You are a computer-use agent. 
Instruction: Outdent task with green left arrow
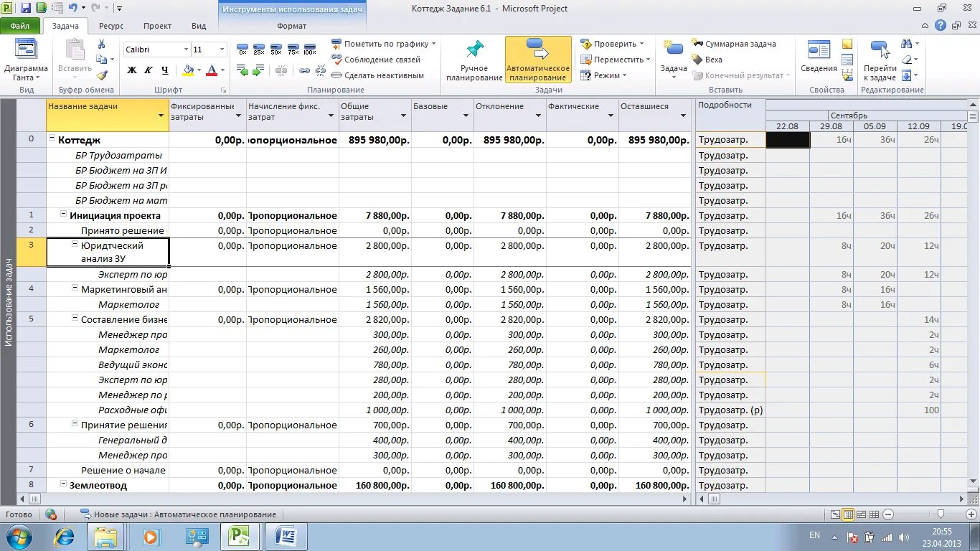(x=242, y=71)
